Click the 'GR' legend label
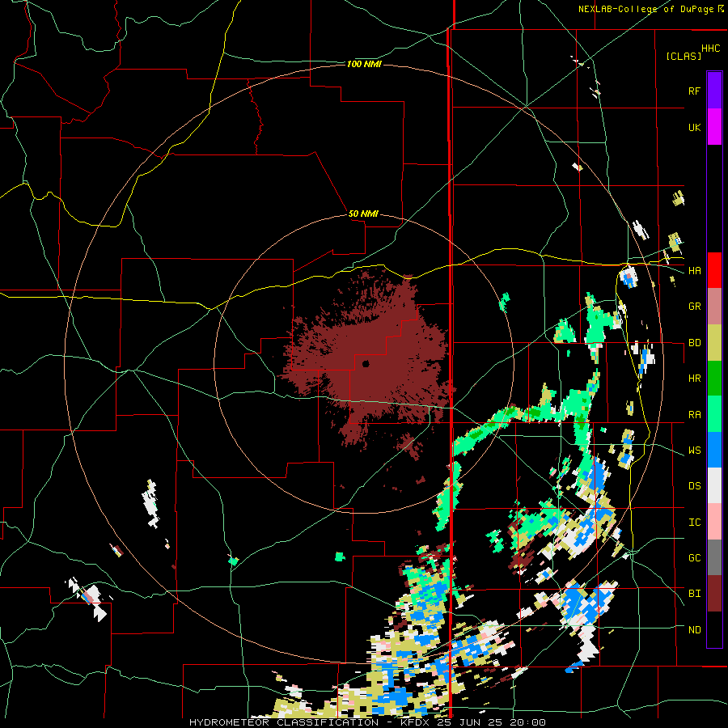 pos(694,307)
